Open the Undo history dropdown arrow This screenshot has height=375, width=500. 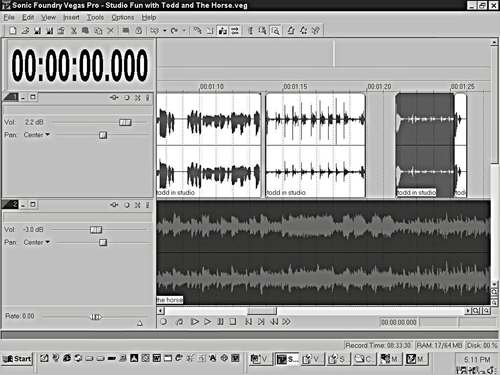coord(164,31)
